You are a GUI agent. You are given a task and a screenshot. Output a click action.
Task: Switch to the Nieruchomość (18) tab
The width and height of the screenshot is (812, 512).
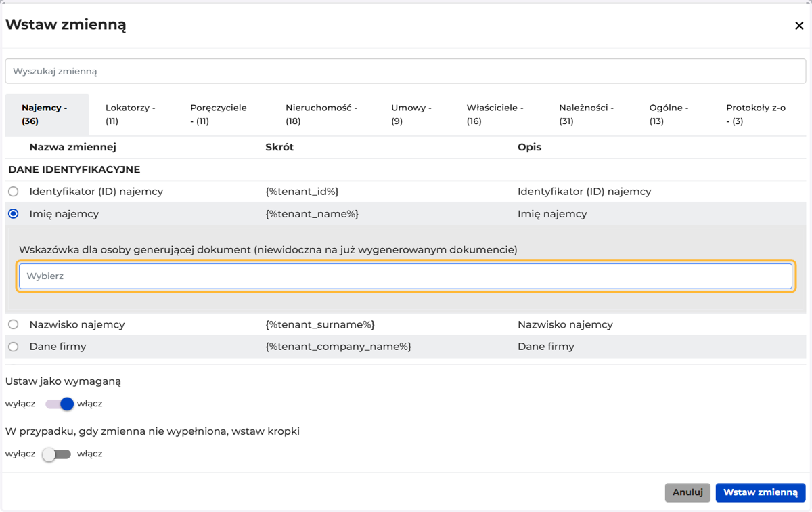pyautogui.click(x=321, y=114)
